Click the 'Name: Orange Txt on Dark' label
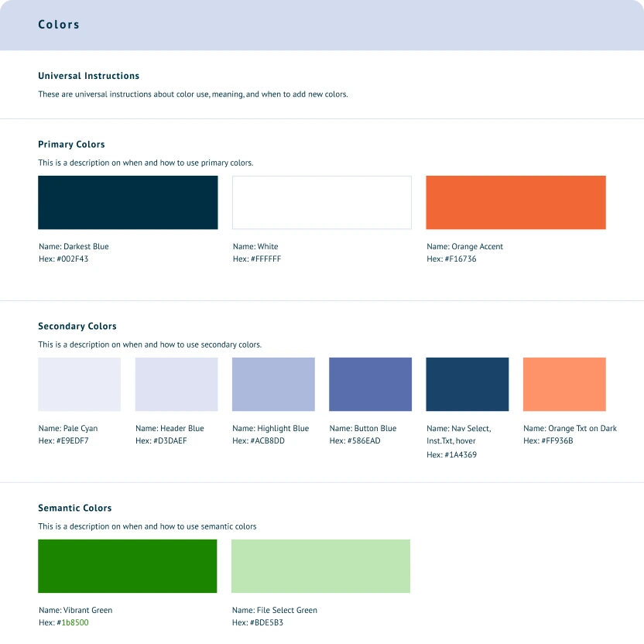 (570, 428)
